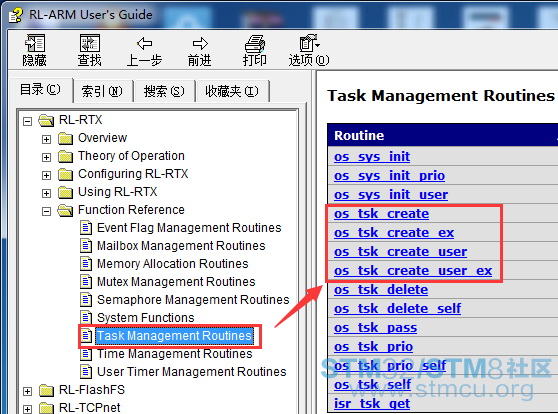Click the Using RL-RTX folder icon
This screenshot has height=414, width=558.
point(65,192)
